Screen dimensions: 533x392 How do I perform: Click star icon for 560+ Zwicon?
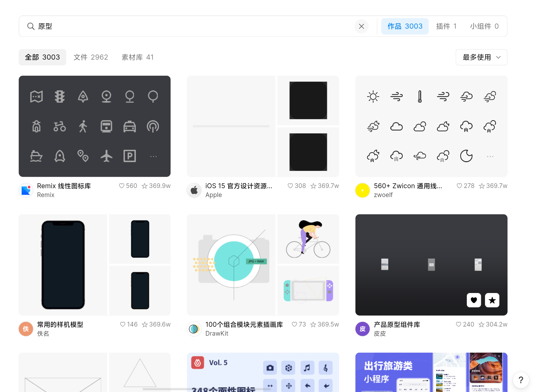tap(481, 186)
